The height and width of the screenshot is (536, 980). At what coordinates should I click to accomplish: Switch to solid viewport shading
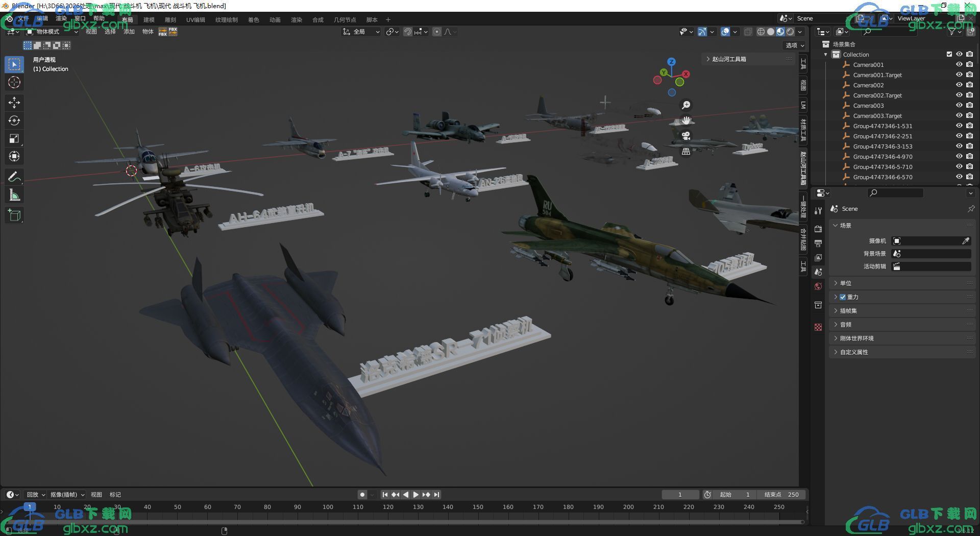pos(770,32)
